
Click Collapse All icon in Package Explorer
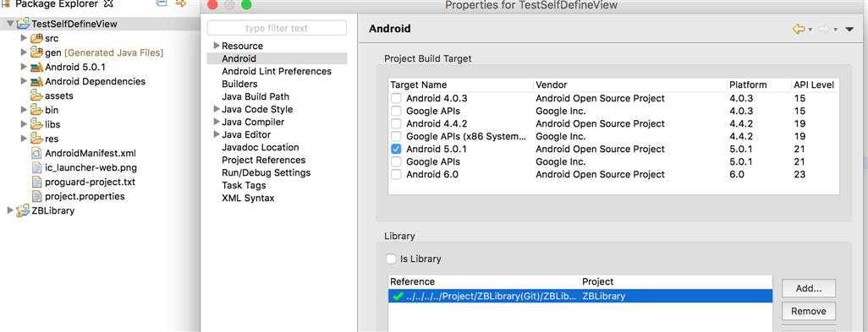point(162,3)
